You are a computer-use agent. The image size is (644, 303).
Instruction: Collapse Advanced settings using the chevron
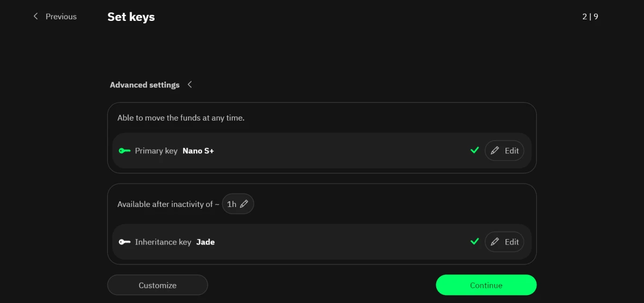pos(190,85)
